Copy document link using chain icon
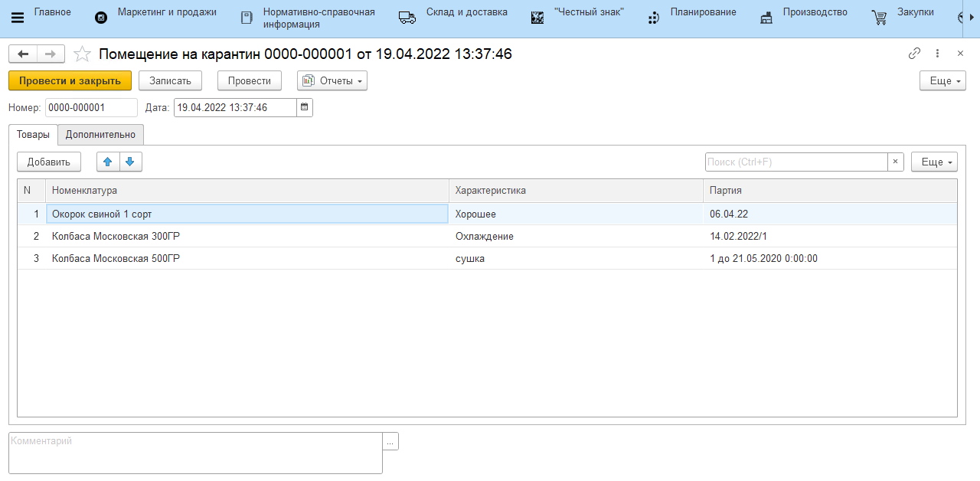The image size is (980, 481). (914, 54)
